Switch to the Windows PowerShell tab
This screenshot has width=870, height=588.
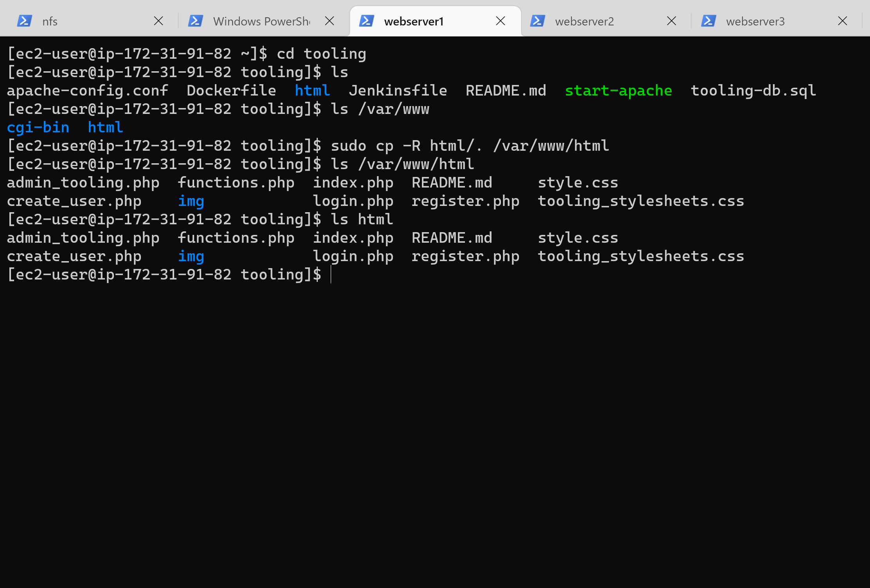point(261,21)
